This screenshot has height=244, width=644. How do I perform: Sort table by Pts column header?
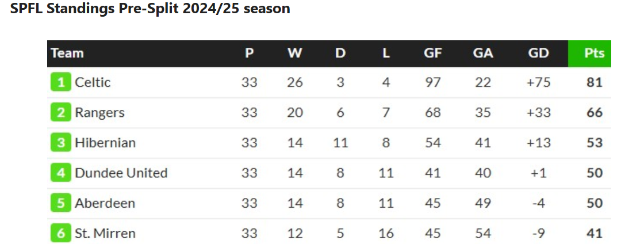(x=594, y=54)
